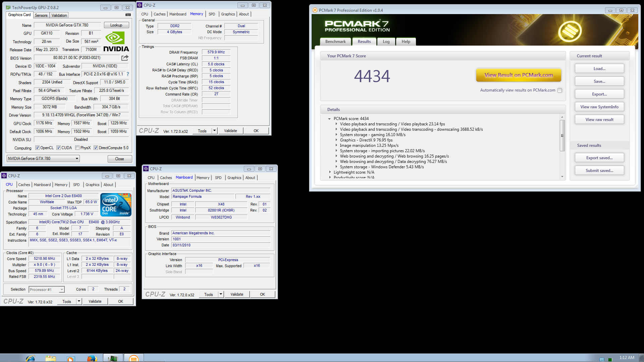Image resolution: width=644 pixels, height=362 pixels.
Task: Switch to Benchmark tab in PCMark 7
Action: pyautogui.click(x=335, y=42)
